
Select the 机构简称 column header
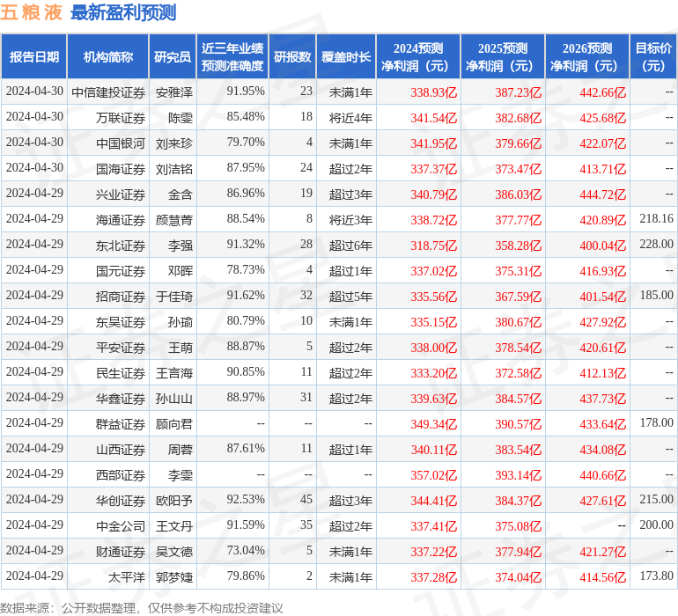pyautogui.click(x=108, y=56)
